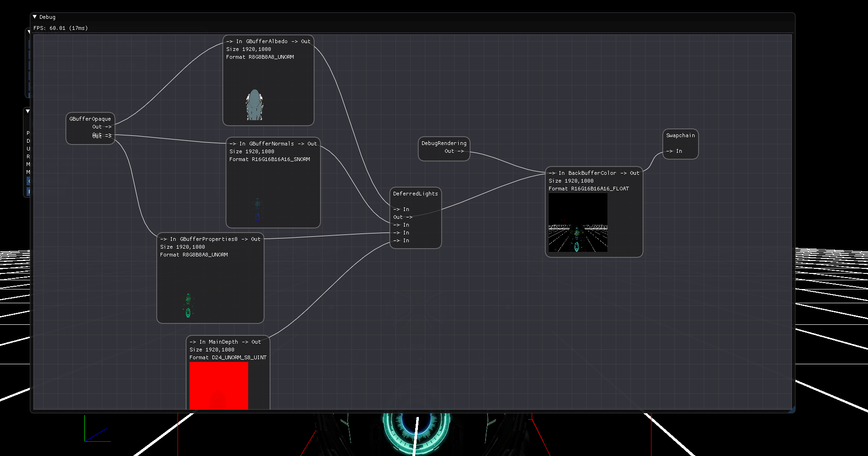Click the Swapchain In pin arrow

click(x=669, y=151)
